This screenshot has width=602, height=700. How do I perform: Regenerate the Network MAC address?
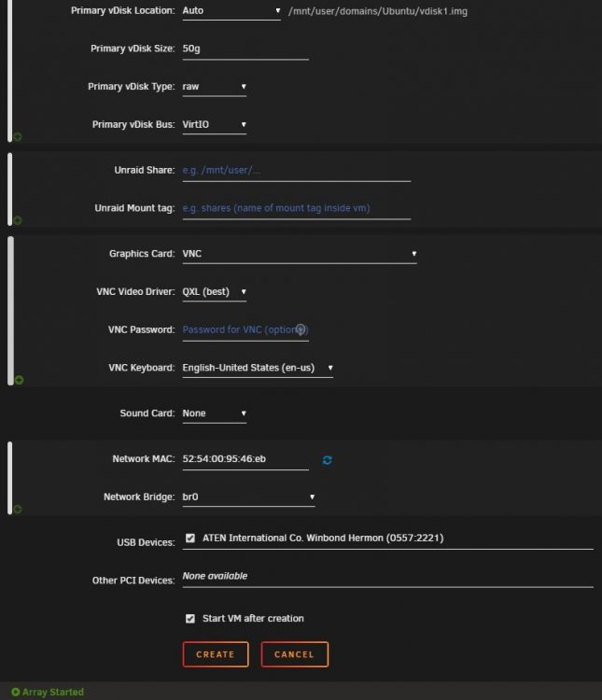pyautogui.click(x=327, y=460)
